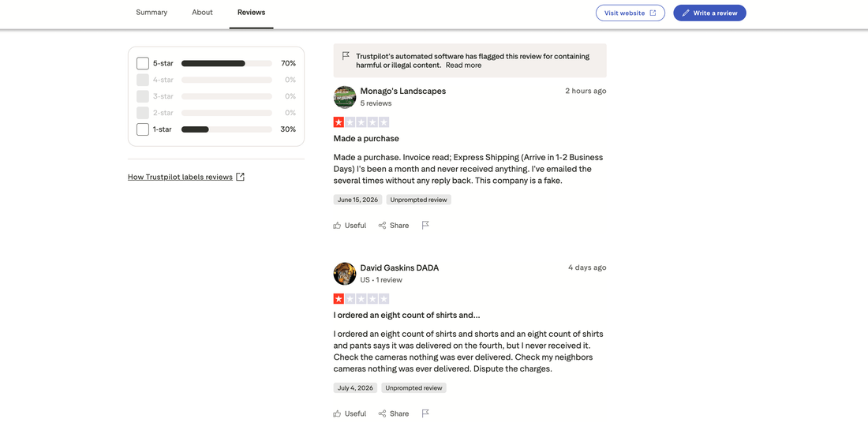The height and width of the screenshot is (445, 868).
Task: Click the star rating on David Gaskins' review
Action: click(361, 299)
